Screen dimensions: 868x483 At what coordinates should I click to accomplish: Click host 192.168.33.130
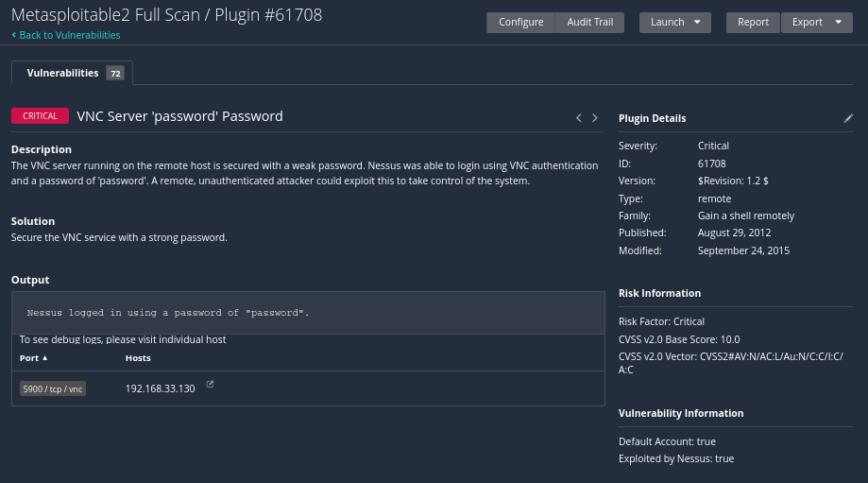[160, 388]
